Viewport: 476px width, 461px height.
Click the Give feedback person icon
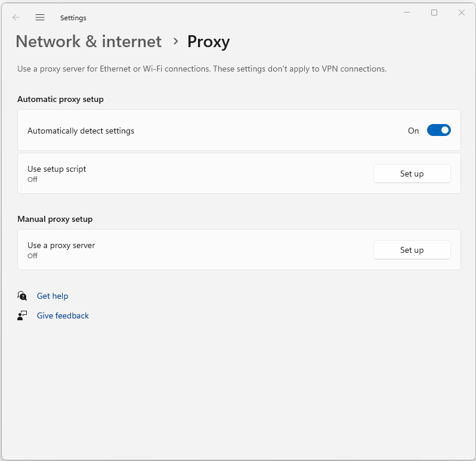coord(22,315)
